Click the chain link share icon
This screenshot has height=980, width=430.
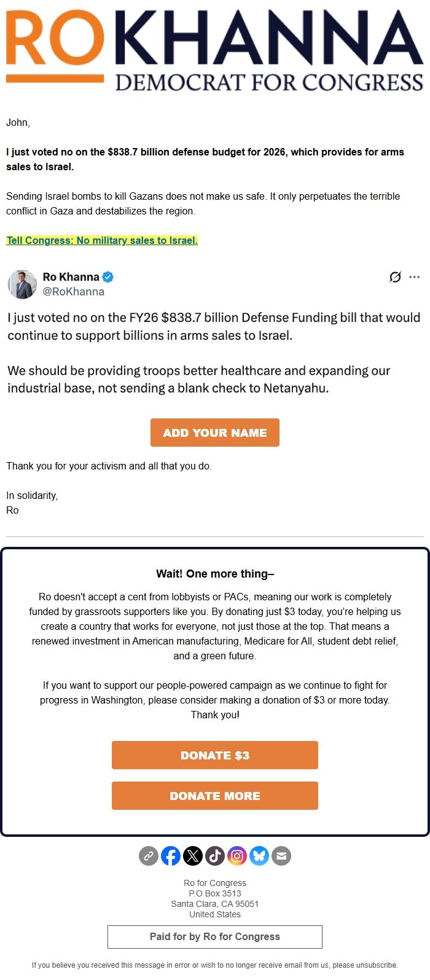[x=148, y=855]
